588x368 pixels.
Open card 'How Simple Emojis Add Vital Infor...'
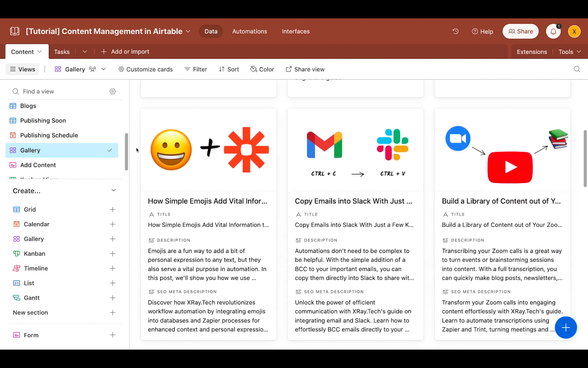tap(207, 201)
